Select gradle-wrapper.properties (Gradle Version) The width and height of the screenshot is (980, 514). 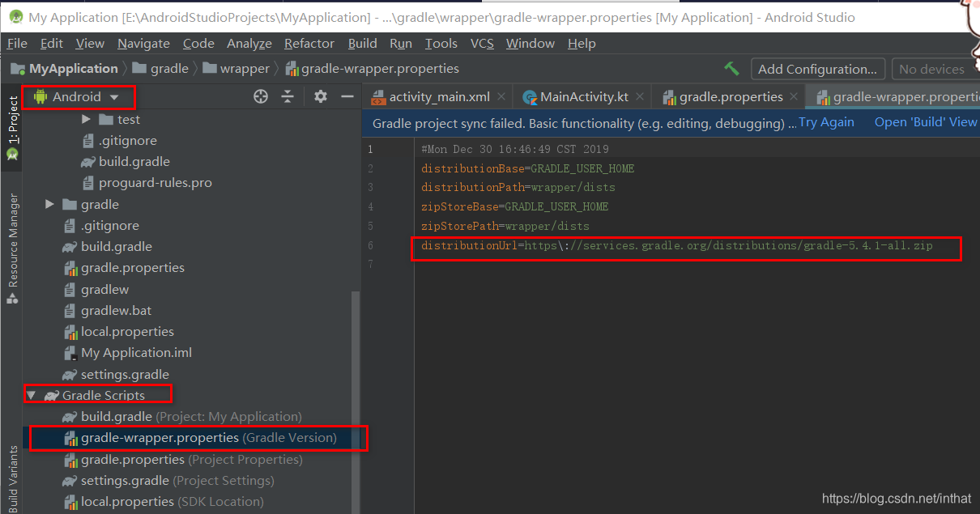click(x=200, y=438)
